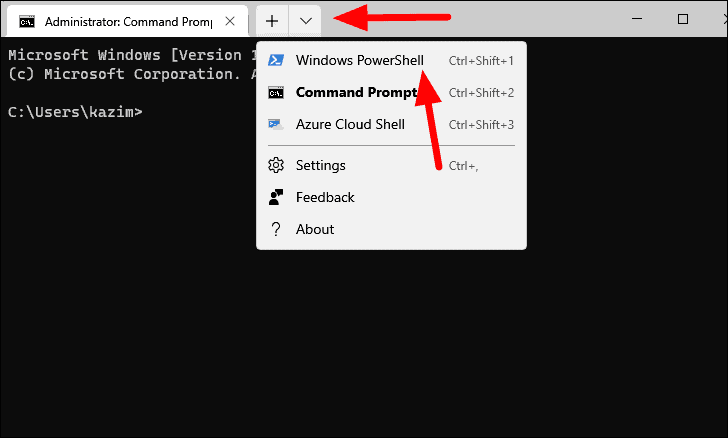Image resolution: width=728 pixels, height=438 pixels.
Task: Show the About text entry
Action: coord(315,229)
